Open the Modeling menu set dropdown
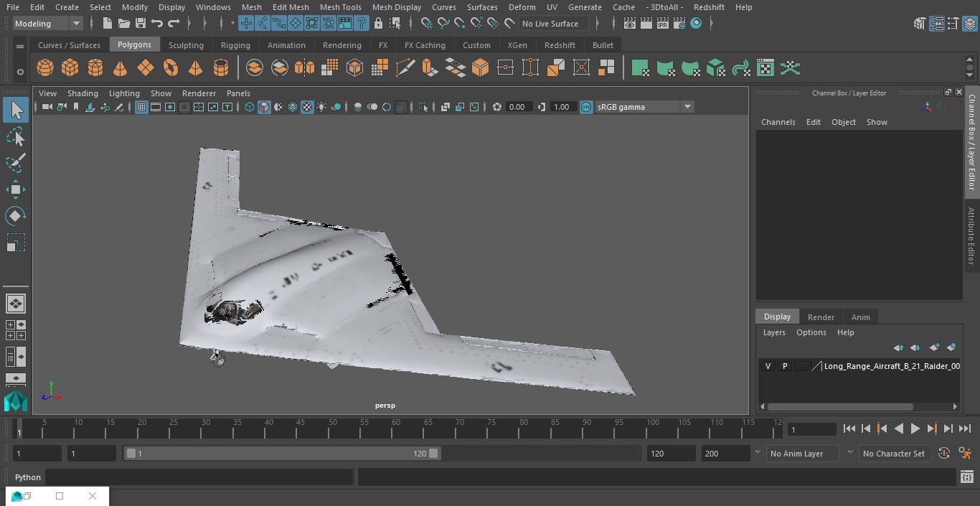This screenshot has height=506, width=980. (48, 24)
